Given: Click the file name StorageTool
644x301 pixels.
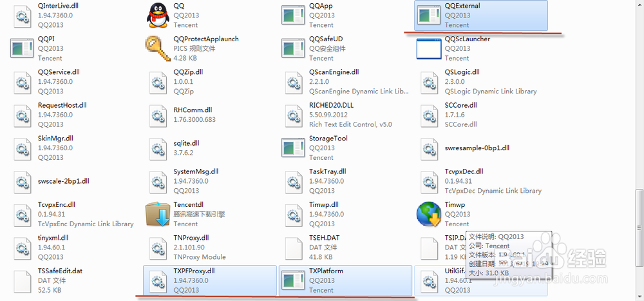Looking at the screenshot, I should [328, 138].
